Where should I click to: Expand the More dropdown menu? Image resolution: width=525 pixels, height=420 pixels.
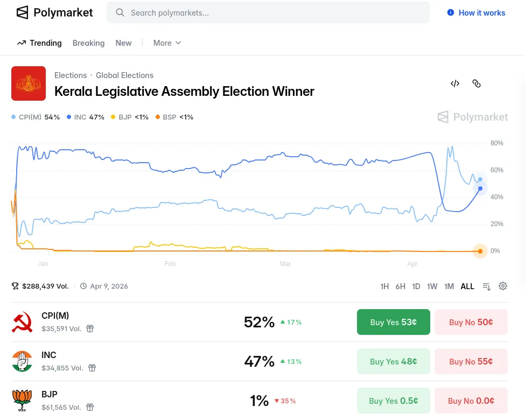(167, 43)
